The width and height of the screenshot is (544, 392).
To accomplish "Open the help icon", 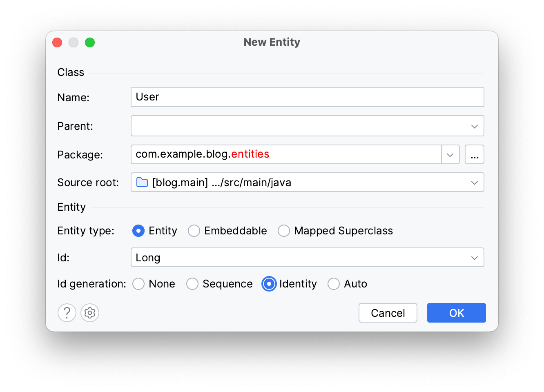I will (x=67, y=313).
